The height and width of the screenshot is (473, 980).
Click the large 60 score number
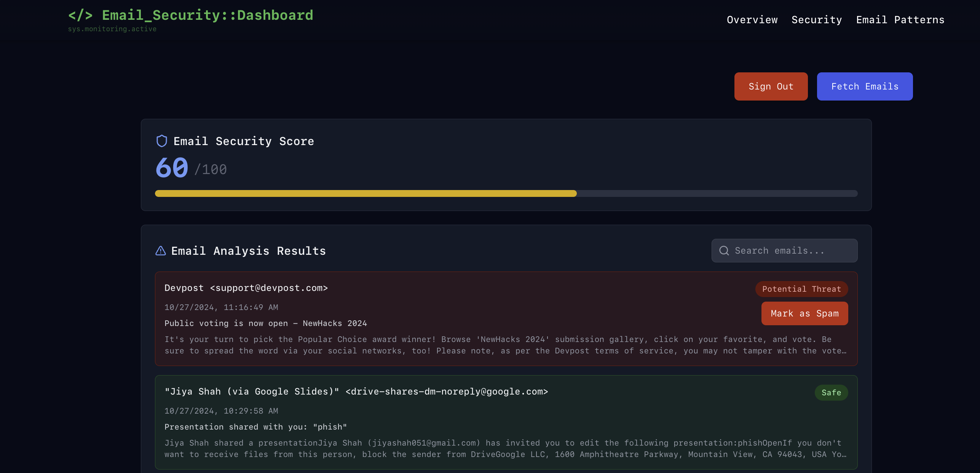coord(172,168)
